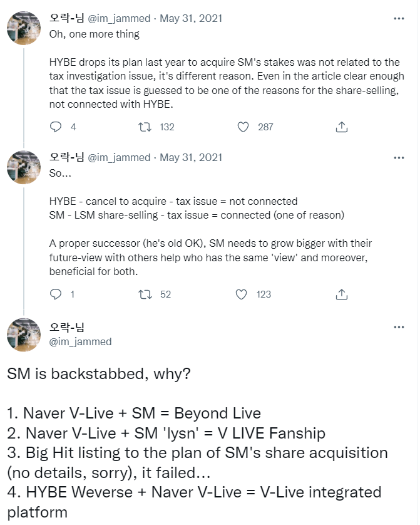Reply to the 'Oh, one more thing' tweet
The height and width of the screenshot is (525, 420).
click(x=56, y=127)
